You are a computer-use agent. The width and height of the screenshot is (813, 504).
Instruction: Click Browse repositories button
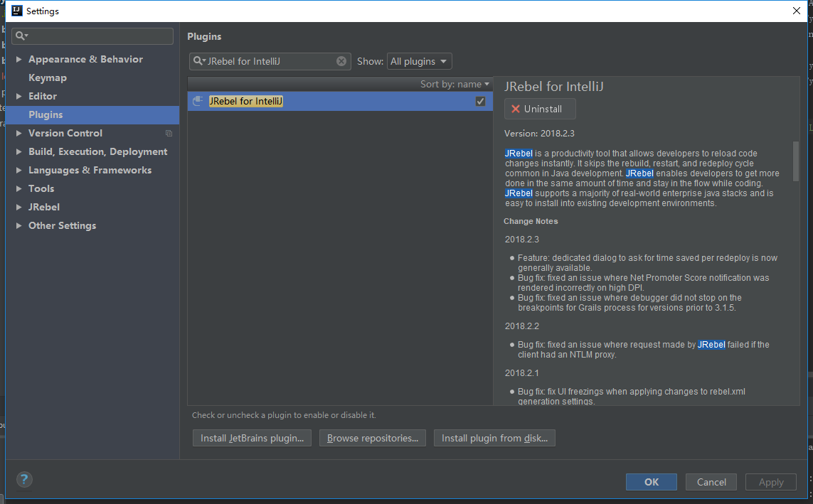coord(372,438)
